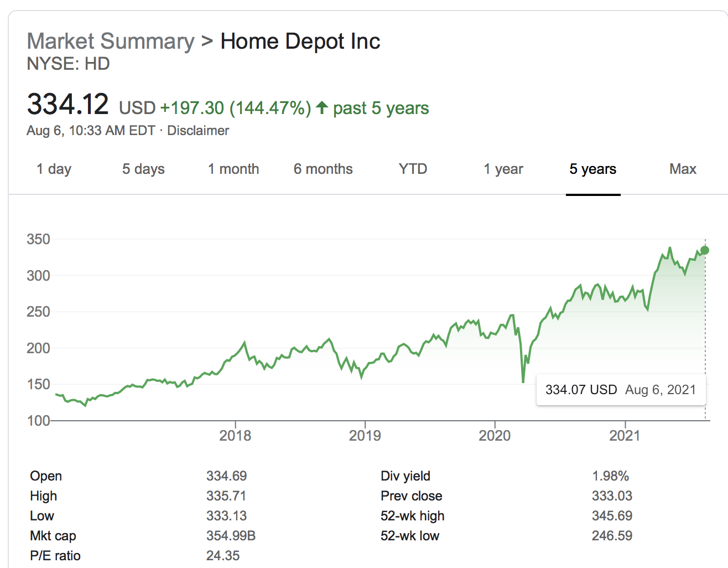Click the green up arrow icon
Viewport: 728px width, 568px height.
pyautogui.click(x=322, y=107)
